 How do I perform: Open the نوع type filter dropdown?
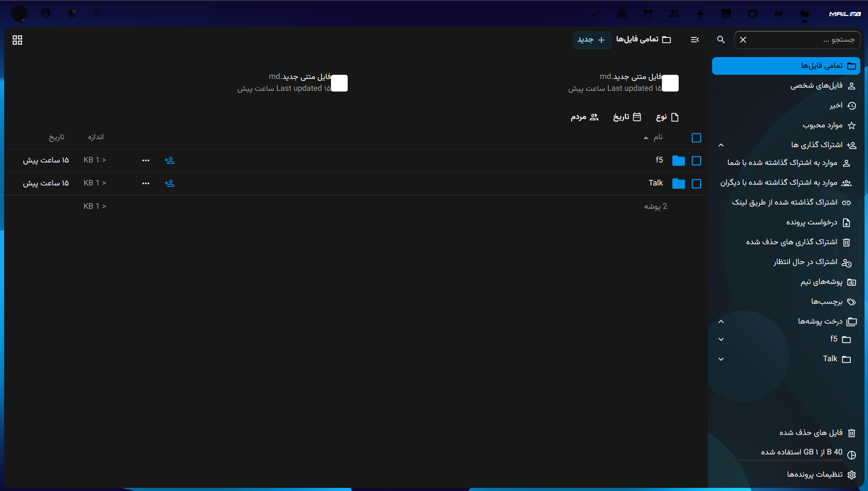pyautogui.click(x=667, y=117)
